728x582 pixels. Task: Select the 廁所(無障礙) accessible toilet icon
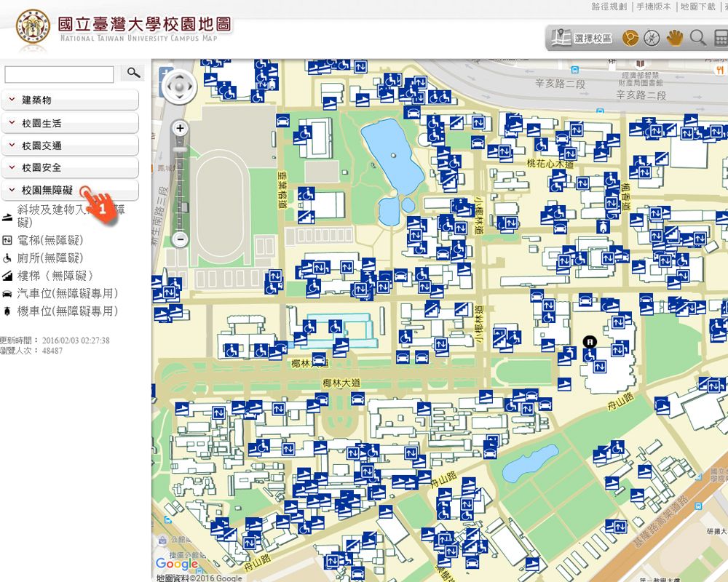pos(9,257)
